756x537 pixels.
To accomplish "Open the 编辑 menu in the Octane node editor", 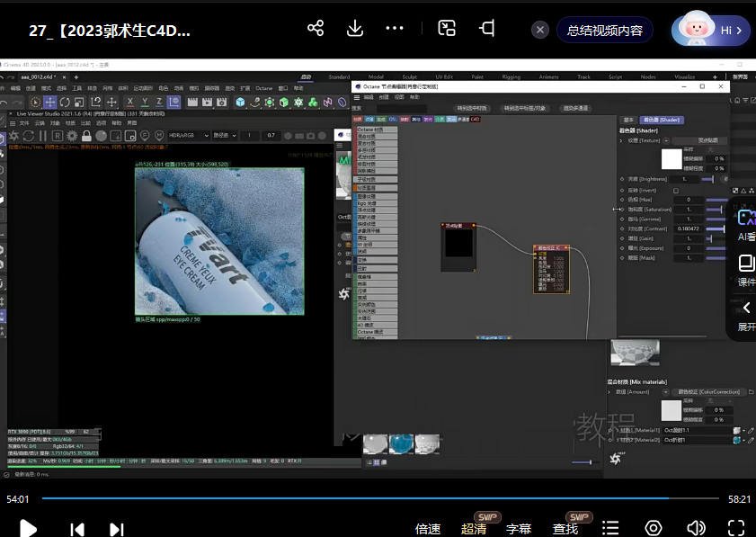I will point(368,97).
